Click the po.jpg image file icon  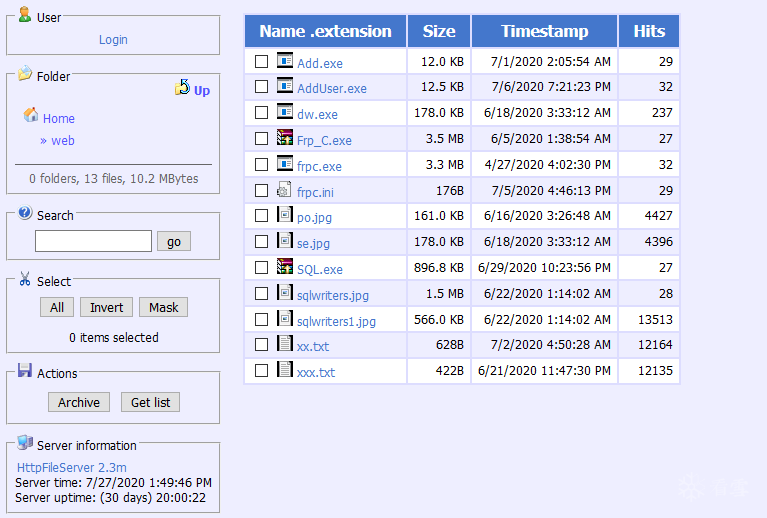tap(285, 215)
